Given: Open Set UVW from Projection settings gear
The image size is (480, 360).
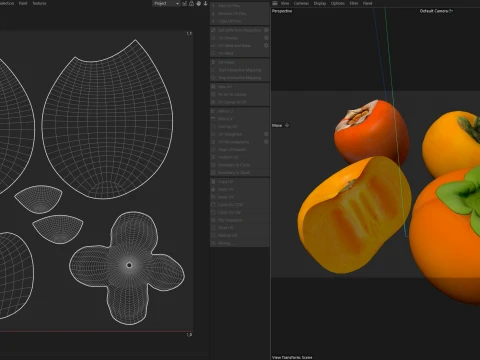Looking at the screenshot, I should (266, 30).
